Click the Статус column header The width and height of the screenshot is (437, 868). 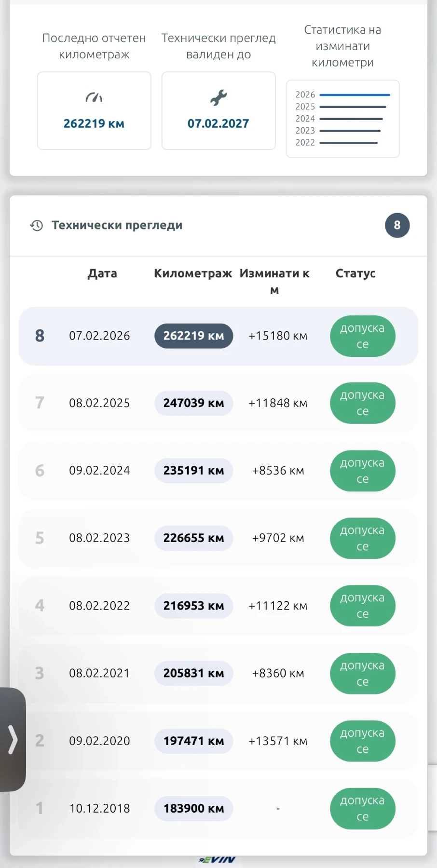tap(355, 273)
